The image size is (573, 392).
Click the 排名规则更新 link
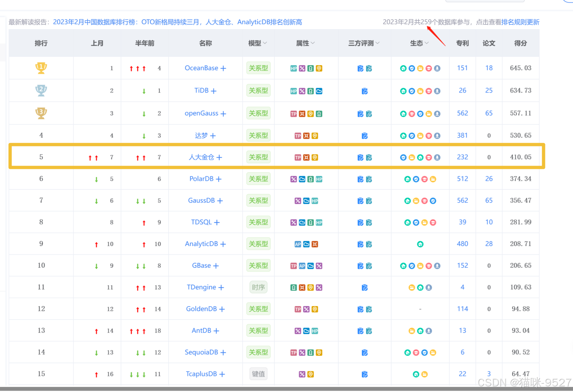520,22
